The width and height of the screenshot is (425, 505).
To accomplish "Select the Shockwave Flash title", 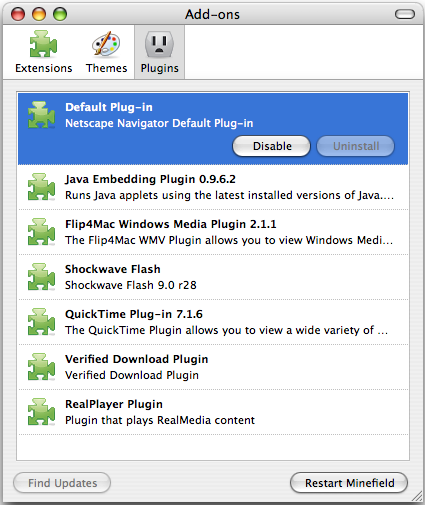I will point(113,269).
